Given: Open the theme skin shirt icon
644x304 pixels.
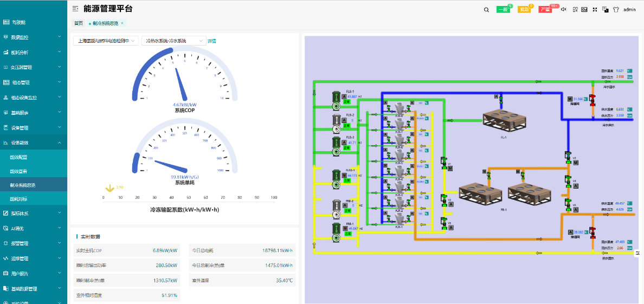Looking at the screenshot, I should point(616,10).
